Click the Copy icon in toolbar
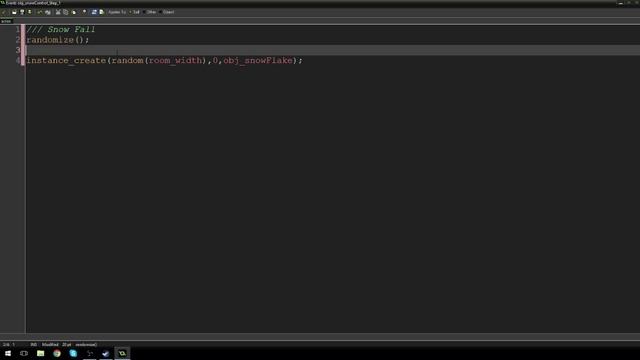 pos(65,12)
